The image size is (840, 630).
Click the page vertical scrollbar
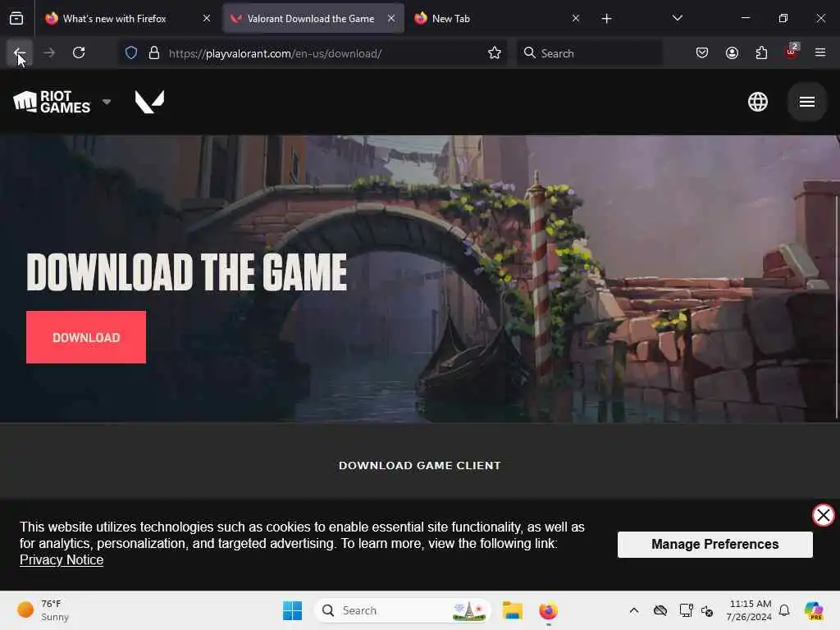pyautogui.click(x=837, y=305)
